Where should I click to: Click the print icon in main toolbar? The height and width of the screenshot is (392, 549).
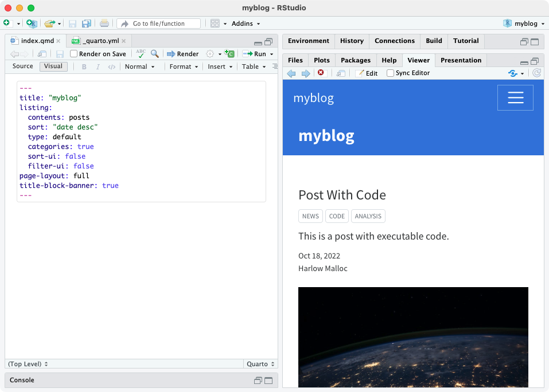tap(104, 23)
